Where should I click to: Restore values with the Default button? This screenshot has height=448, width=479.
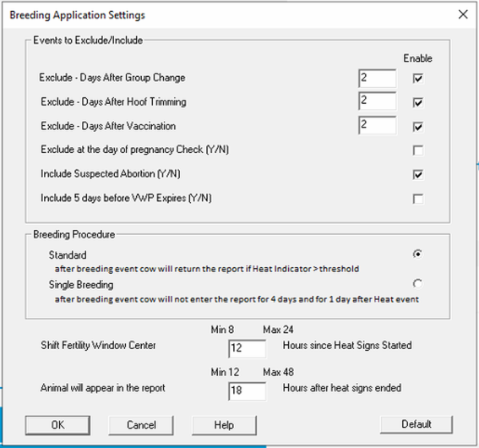[416, 424]
